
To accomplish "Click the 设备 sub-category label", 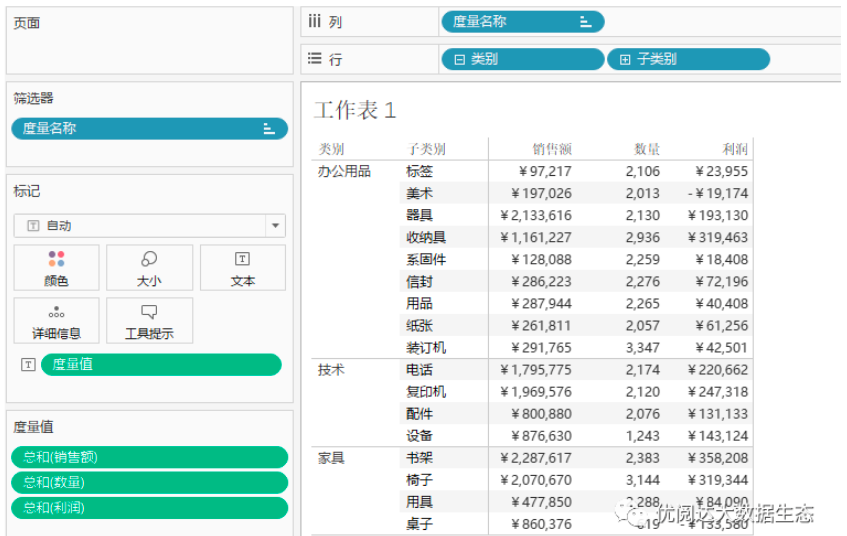I will click(419, 436).
